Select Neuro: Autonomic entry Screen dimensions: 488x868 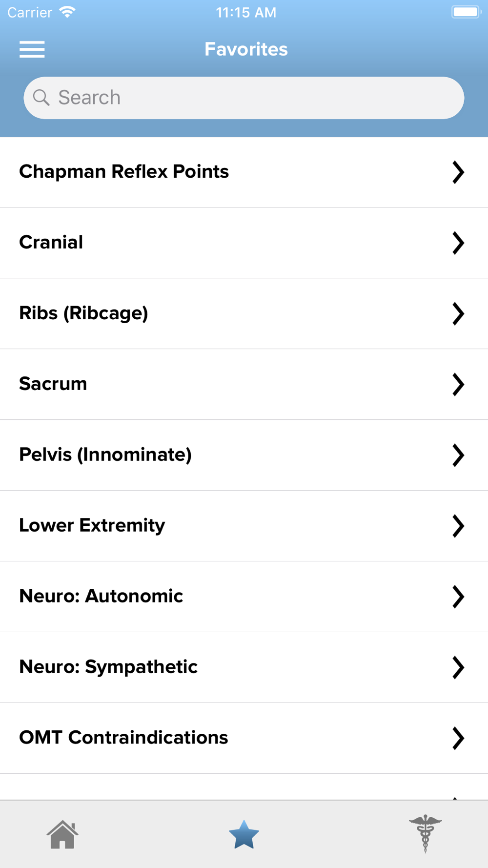click(x=101, y=596)
